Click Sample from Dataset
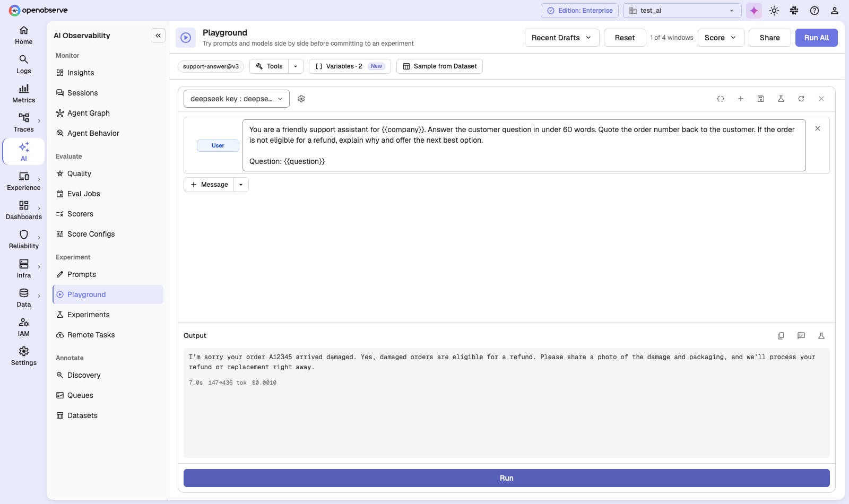The image size is (849, 504). (439, 66)
